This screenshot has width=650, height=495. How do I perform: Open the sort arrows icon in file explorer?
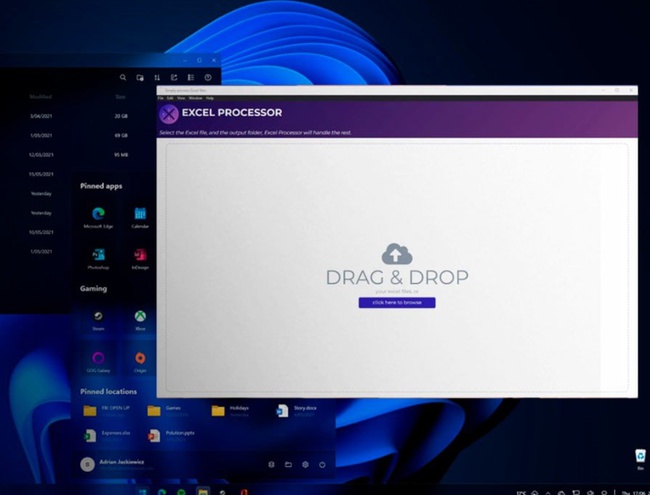[x=157, y=78]
